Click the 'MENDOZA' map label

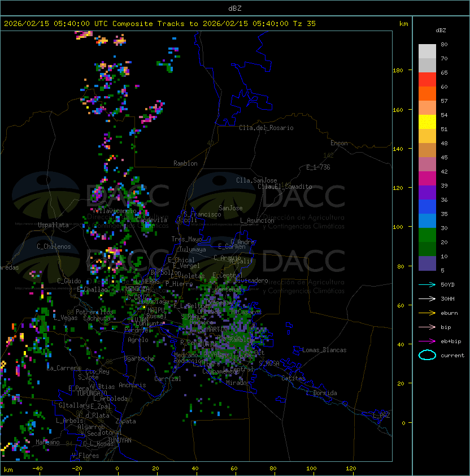(137, 289)
